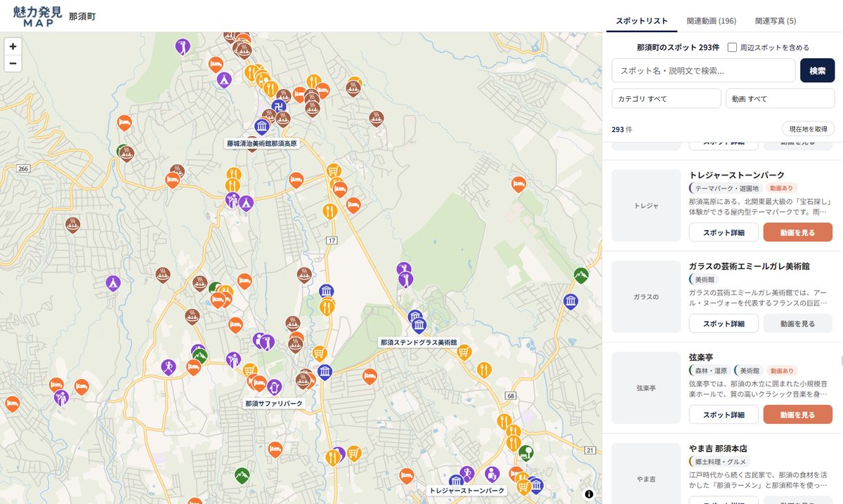Open the map attribution info icon

click(x=589, y=493)
